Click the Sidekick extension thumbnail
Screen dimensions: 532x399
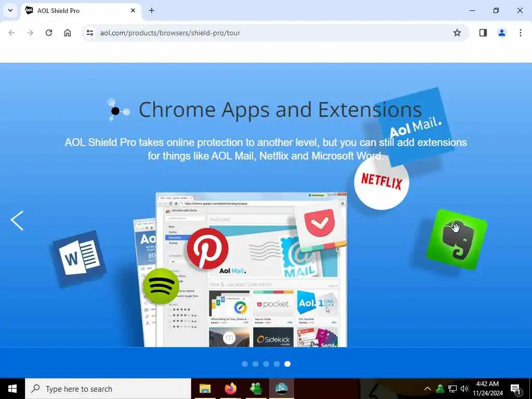point(273,337)
